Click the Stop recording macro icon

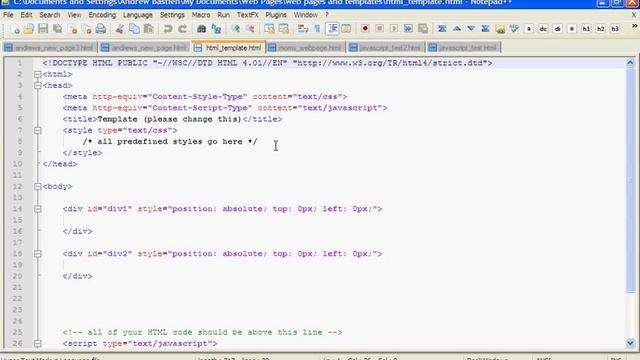pos(379,29)
